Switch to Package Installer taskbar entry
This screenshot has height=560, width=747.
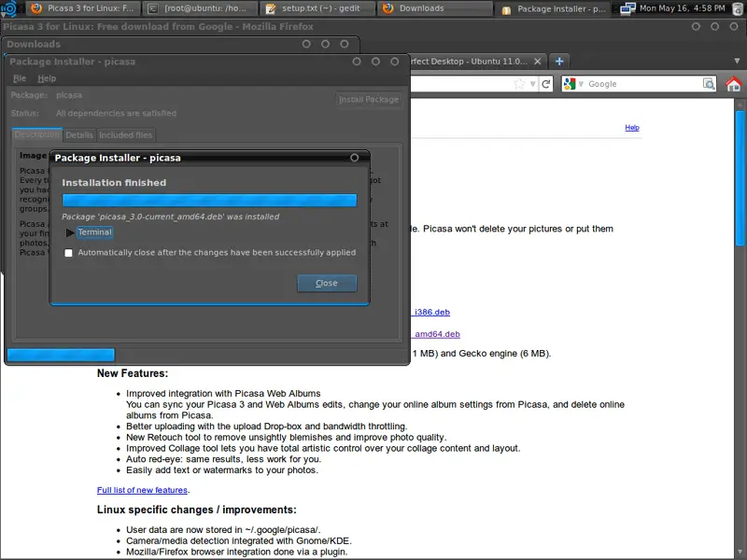coord(553,8)
